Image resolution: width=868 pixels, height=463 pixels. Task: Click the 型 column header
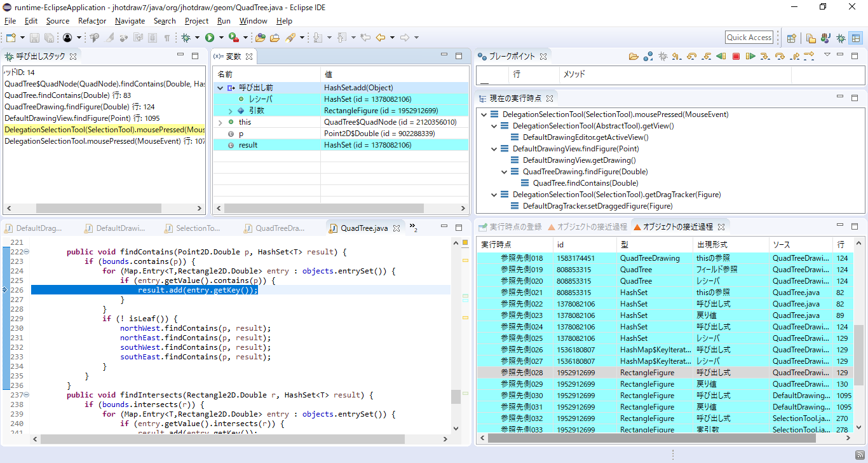point(655,245)
